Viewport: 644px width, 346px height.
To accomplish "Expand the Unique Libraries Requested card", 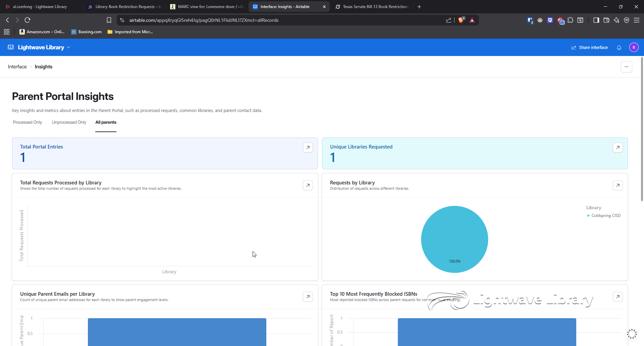I will pyautogui.click(x=618, y=148).
